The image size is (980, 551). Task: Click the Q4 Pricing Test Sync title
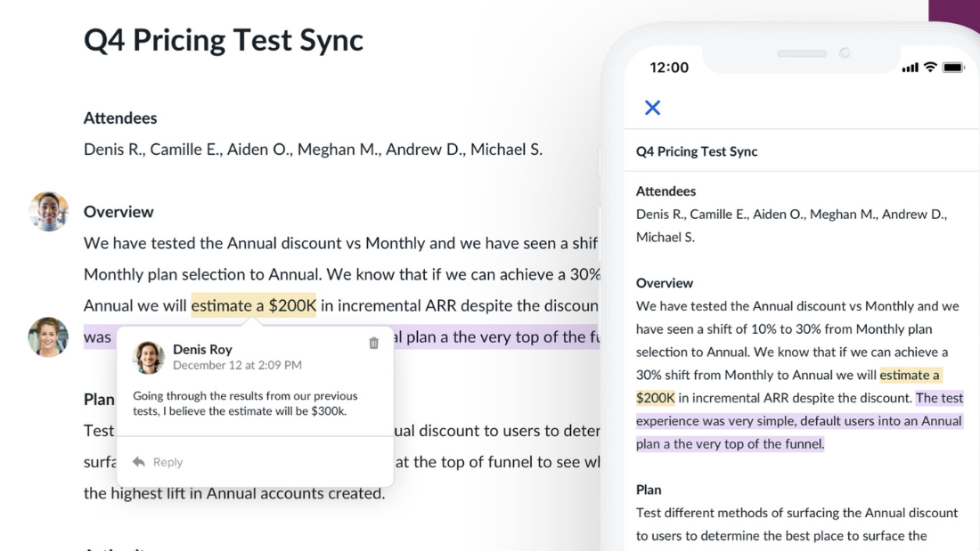[224, 40]
